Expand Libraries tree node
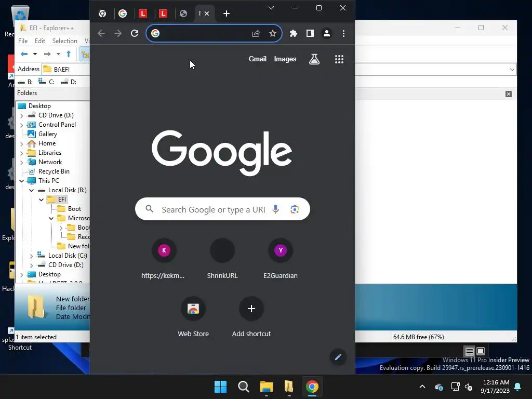Screen dimensions: 532x399 click(x=22, y=153)
